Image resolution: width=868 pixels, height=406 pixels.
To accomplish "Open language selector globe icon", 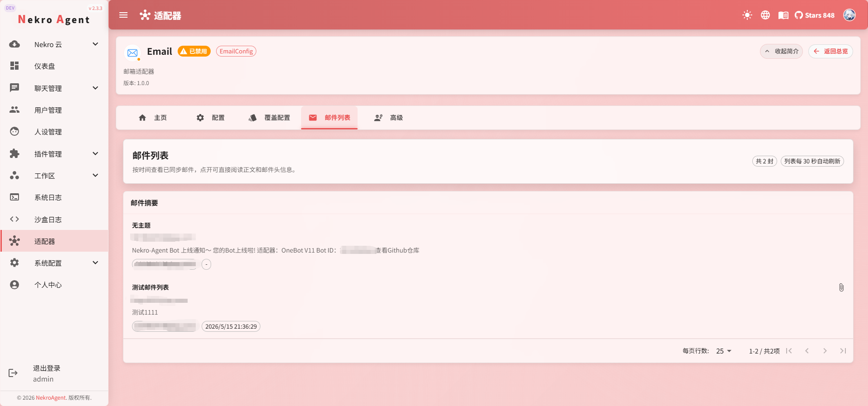I will [765, 15].
